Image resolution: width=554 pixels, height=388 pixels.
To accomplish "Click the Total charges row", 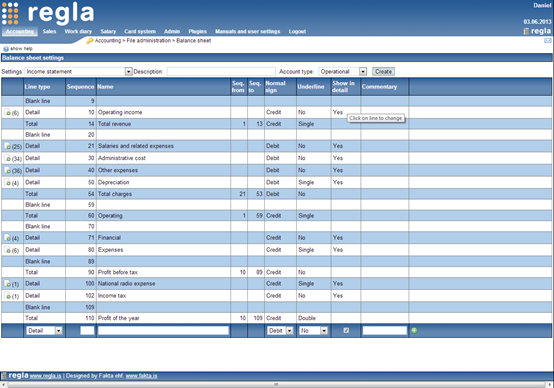I will point(276,194).
